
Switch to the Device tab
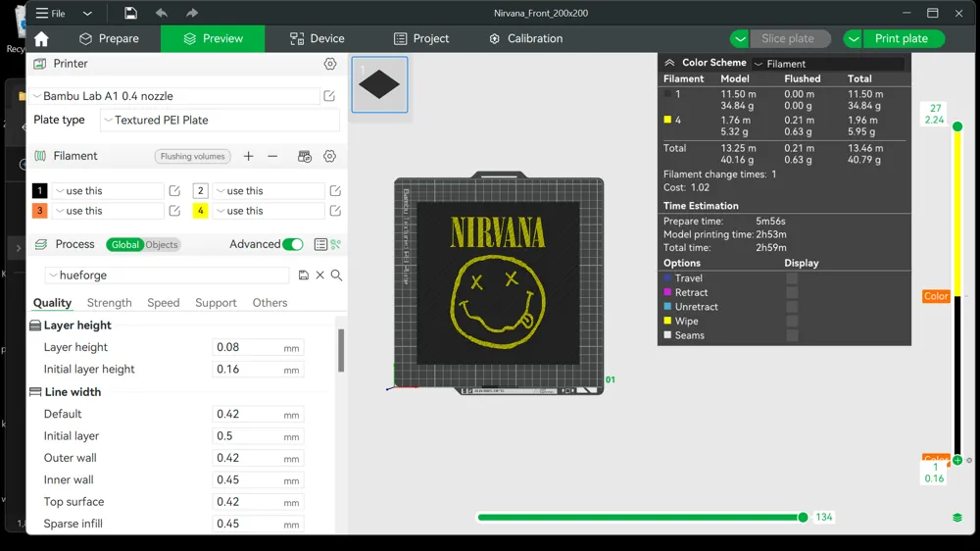(317, 39)
